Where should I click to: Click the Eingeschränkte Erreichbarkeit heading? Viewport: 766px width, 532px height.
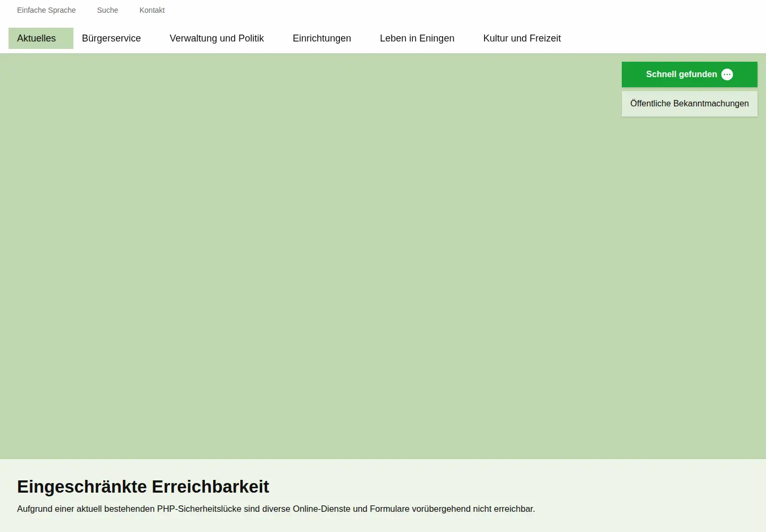(x=143, y=486)
